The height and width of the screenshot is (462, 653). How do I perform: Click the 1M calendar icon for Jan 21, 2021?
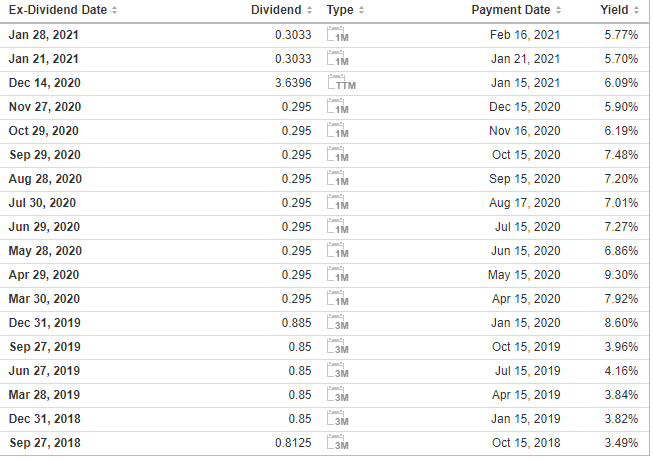(338, 59)
